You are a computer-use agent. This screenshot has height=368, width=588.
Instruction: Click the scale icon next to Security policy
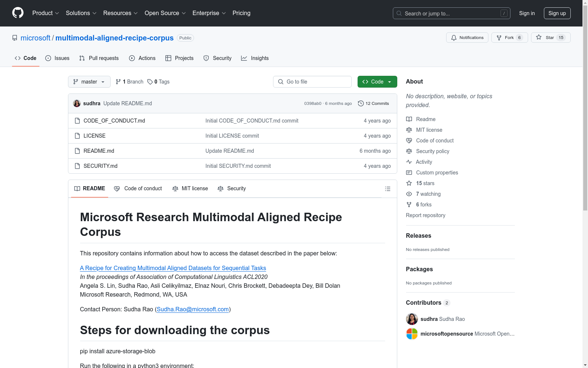[409, 151]
